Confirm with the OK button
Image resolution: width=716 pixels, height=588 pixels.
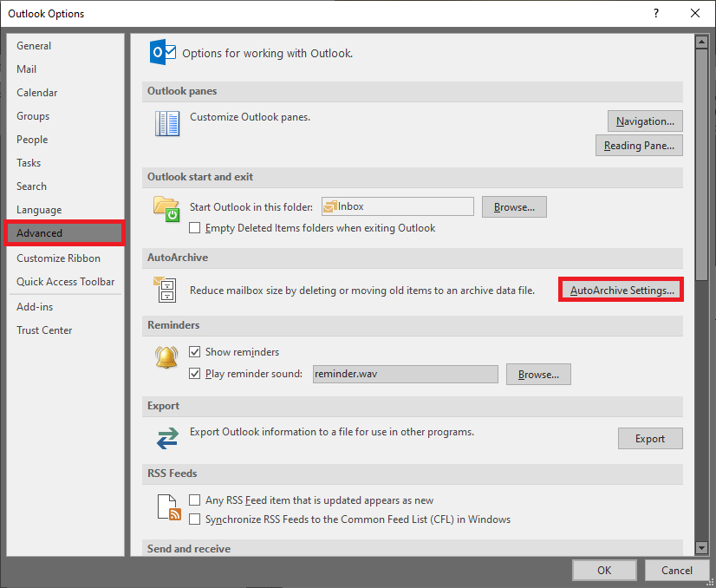tap(604, 570)
